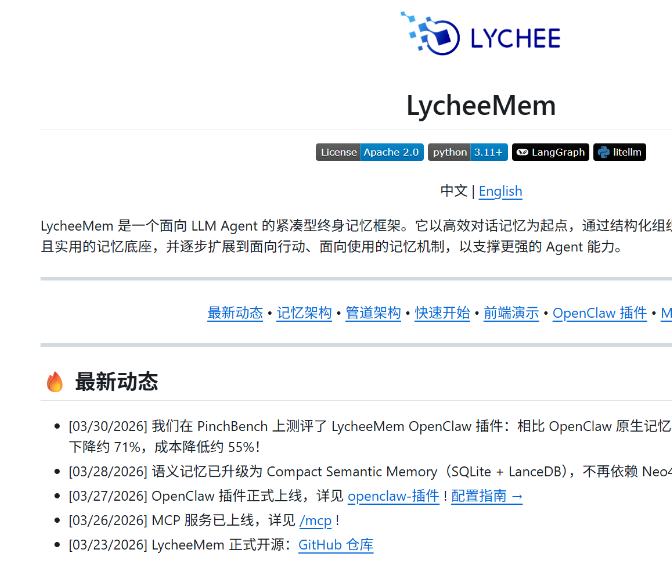Click the 中文 language label
Image resolution: width=672 pixels, height=564 pixels.
pyautogui.click(x=454, y=191)
